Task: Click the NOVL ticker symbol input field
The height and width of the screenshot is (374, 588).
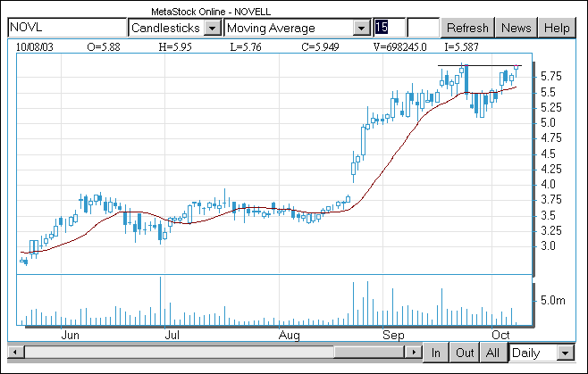Action: tap(68, 28)
